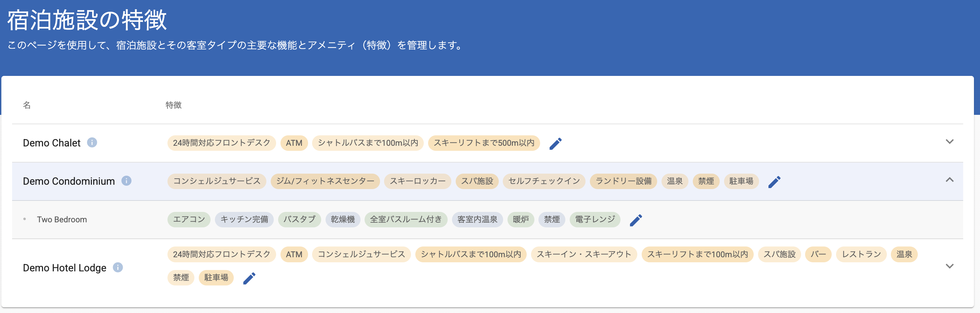Click info icon beside Demo Hotel Lodge

(x=118, y=267)
